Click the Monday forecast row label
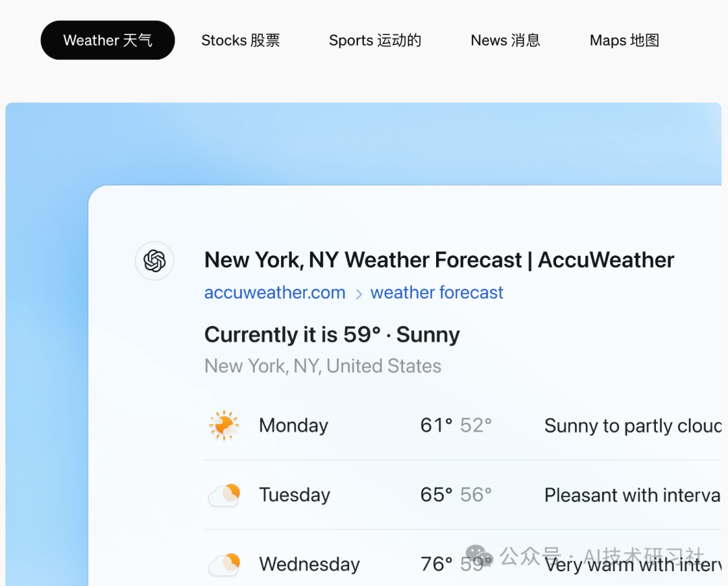The width and height of the screenshot is (728, 586). [293, 426]
